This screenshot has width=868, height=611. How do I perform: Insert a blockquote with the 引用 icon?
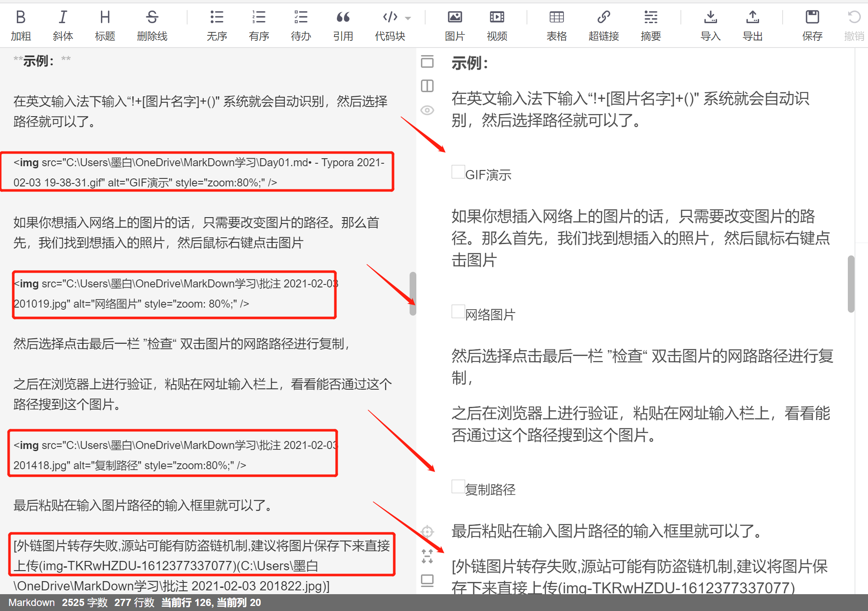coord(343,24)
